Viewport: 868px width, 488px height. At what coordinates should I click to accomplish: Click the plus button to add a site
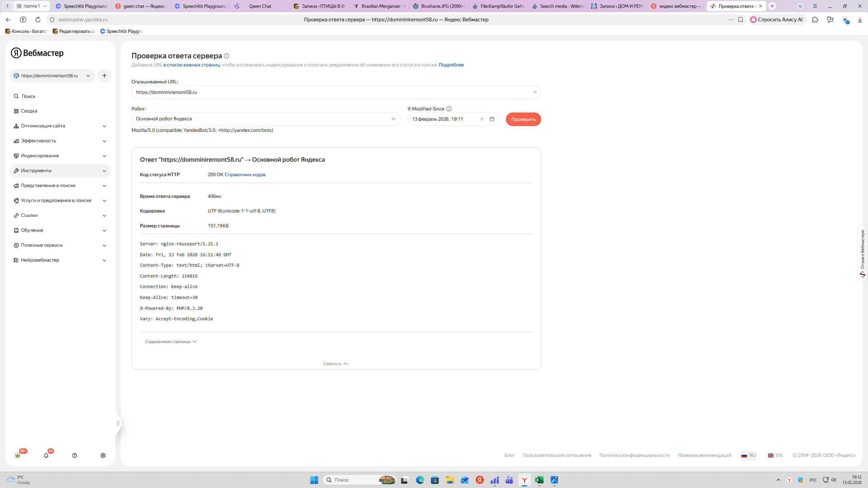coord(104,76)
